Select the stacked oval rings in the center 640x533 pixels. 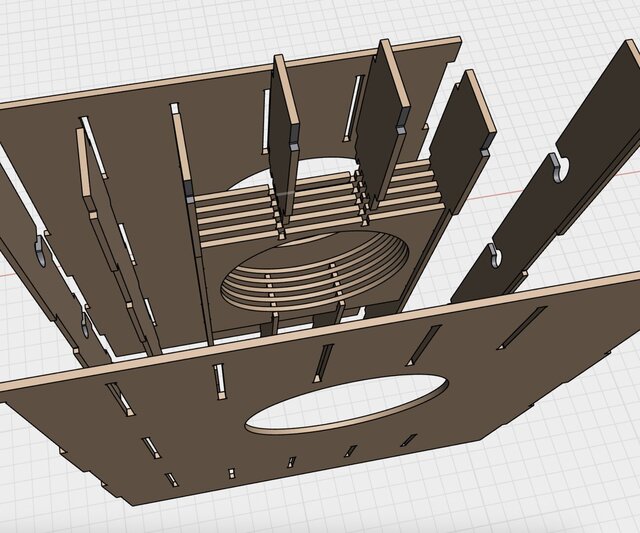pyautogui.click(x=314, y=271)
